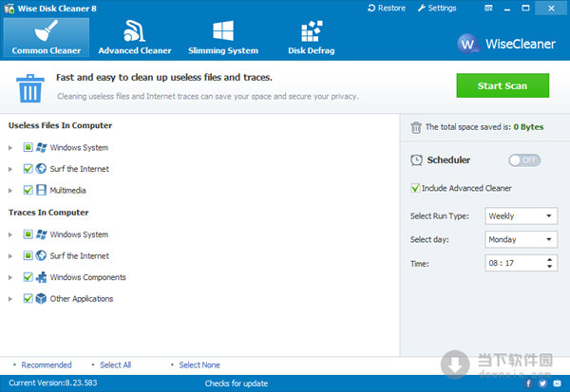
Task: Go to the Disk Defrag tab
Action: click(312, 37)
